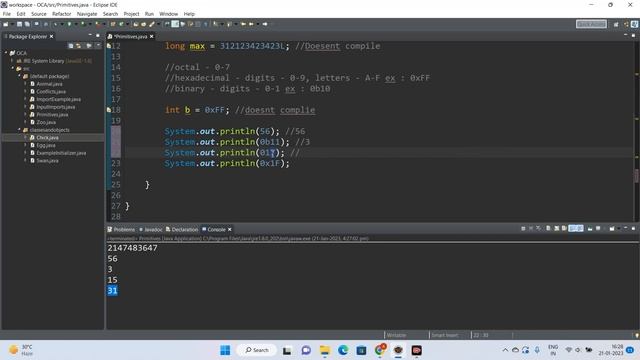The height and width of the screenshot is (360, 640).
Task: Click the New file toolbar icon
Action: (6, 24)
